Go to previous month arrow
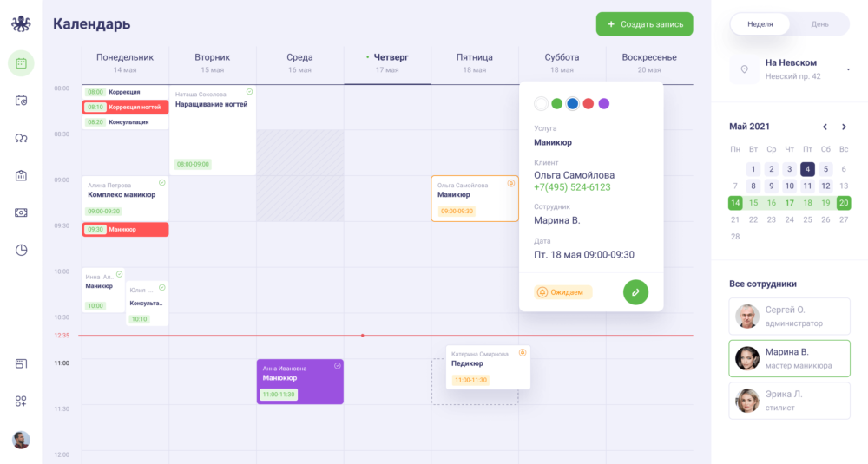Image resolution: width=868 pixels, height=464 pixels. pyautogui.click(x=825, y=127)
